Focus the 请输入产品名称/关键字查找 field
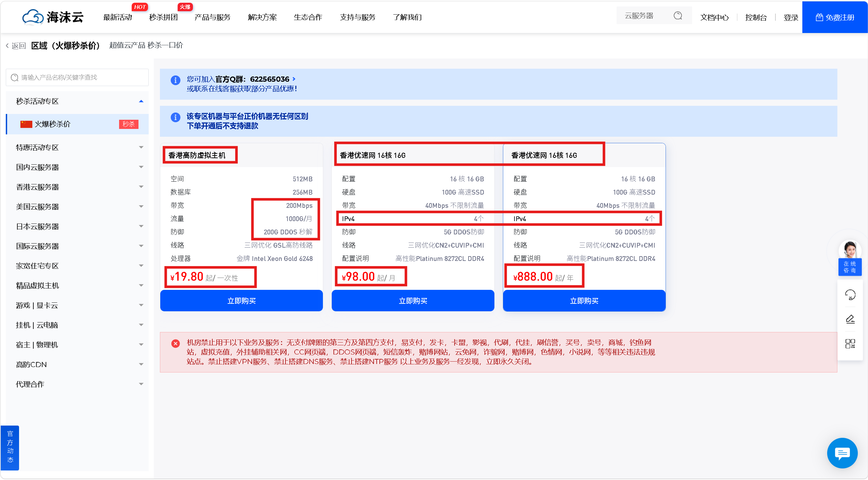Screen dimensions: 868x480 click(x=77, y=78)
